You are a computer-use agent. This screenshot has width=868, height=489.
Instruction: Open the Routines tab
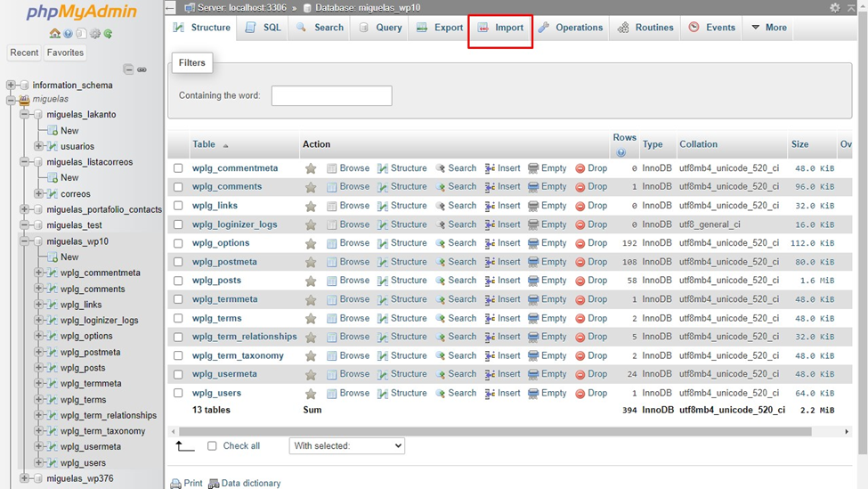pyautogui.click(x=645, y=27)
